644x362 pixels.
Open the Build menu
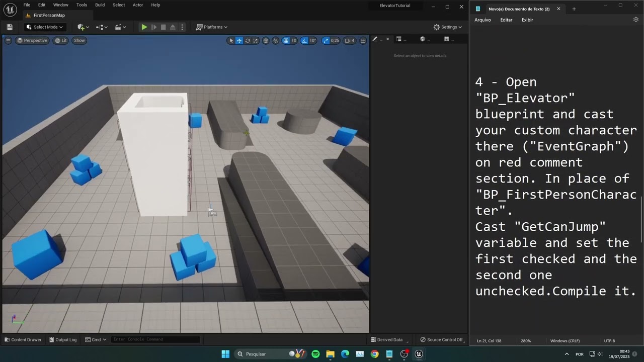click(100, 5)
